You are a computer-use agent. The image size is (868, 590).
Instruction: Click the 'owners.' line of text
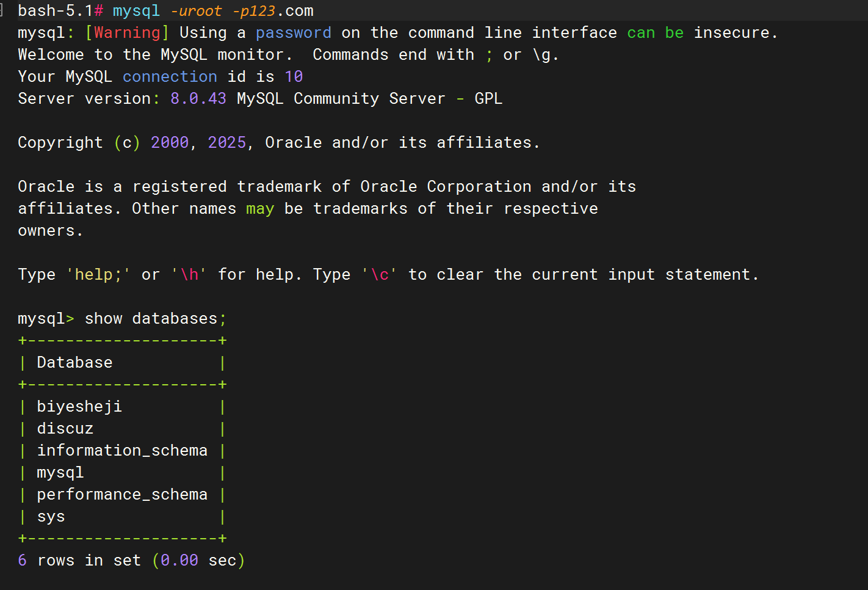coord(50,231)
